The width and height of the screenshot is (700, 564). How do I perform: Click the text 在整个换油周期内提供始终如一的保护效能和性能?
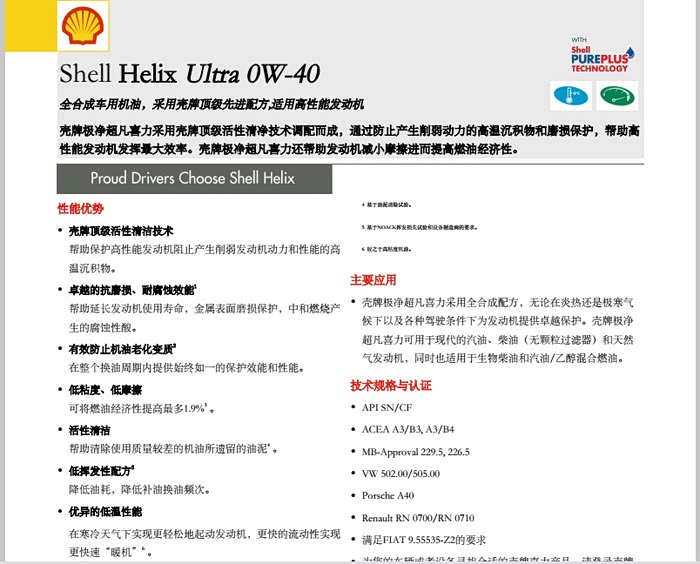pyautogui.click(x=187, y=368)
